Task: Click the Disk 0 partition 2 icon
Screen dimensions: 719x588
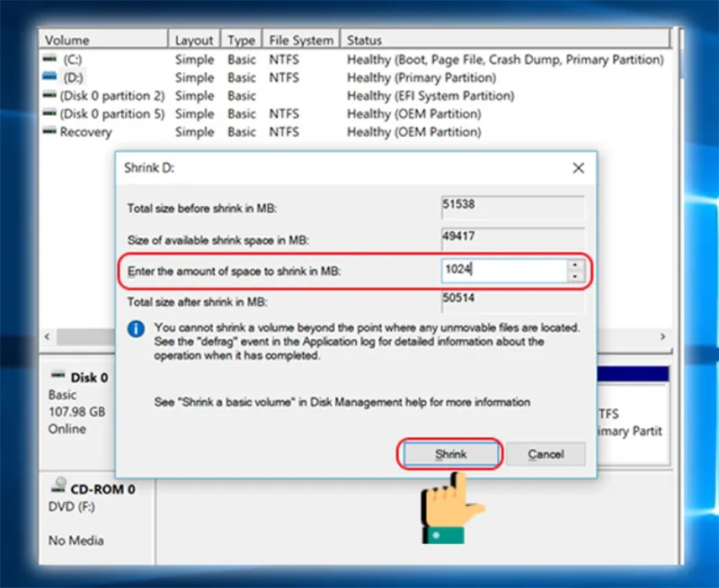Action: pyautogui.click(x=49, y=95)
